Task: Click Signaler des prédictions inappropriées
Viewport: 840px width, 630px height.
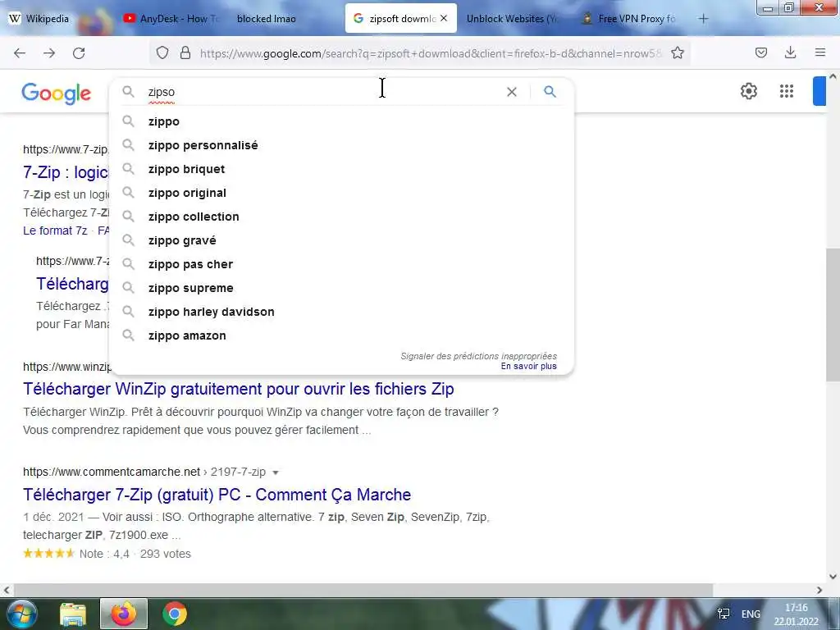Action: point(478,356)
